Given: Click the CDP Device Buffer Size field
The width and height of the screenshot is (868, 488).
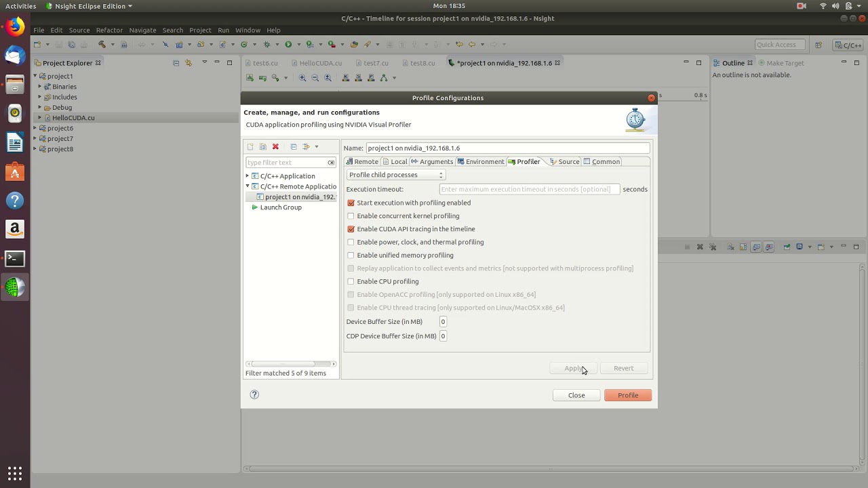Looking at the screenshot, I should 443,336.
